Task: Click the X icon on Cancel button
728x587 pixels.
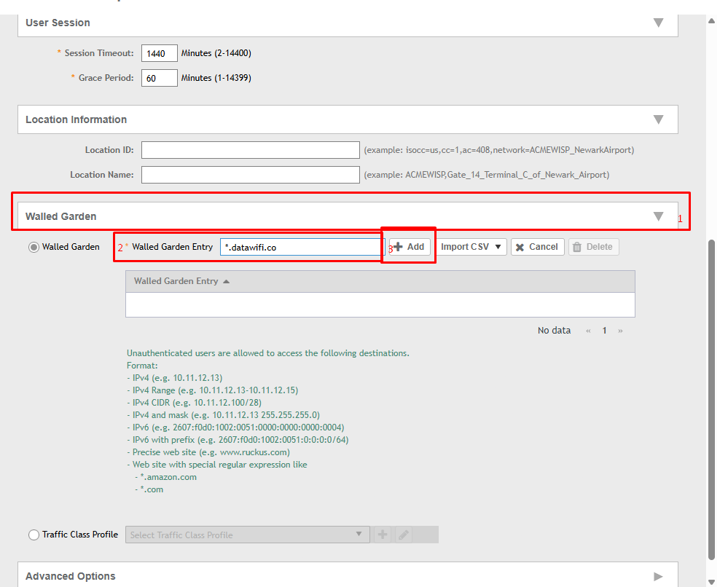Action: (x=520, y=248)
